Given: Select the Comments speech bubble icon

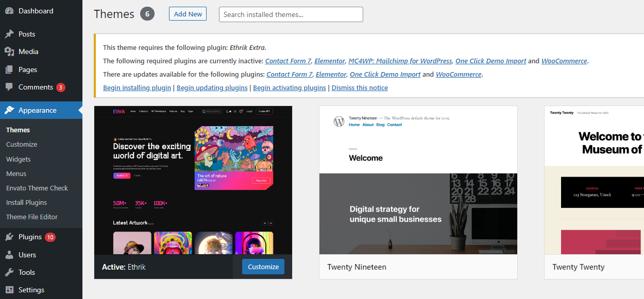Looking at the screenshot, I should coord(9,87).
